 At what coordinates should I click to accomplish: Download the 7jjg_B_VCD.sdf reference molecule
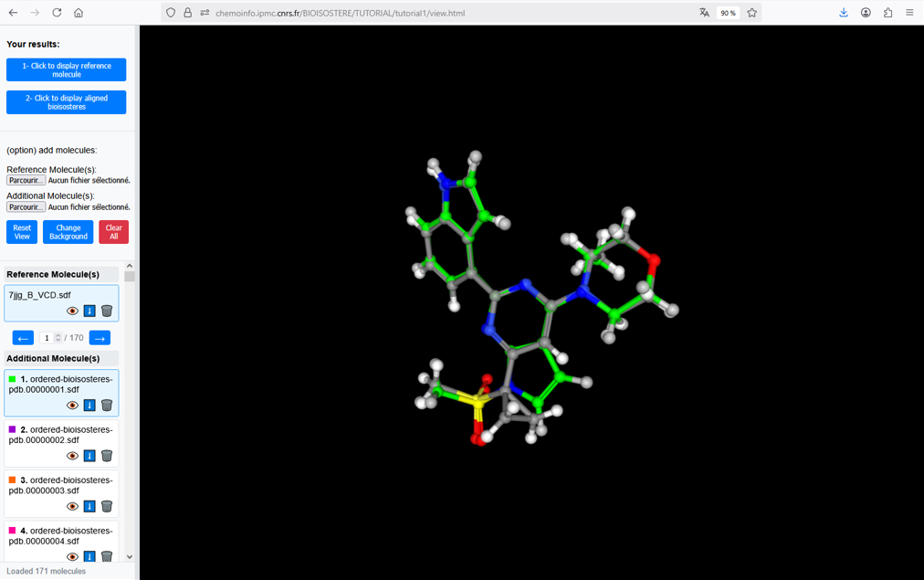89,311
